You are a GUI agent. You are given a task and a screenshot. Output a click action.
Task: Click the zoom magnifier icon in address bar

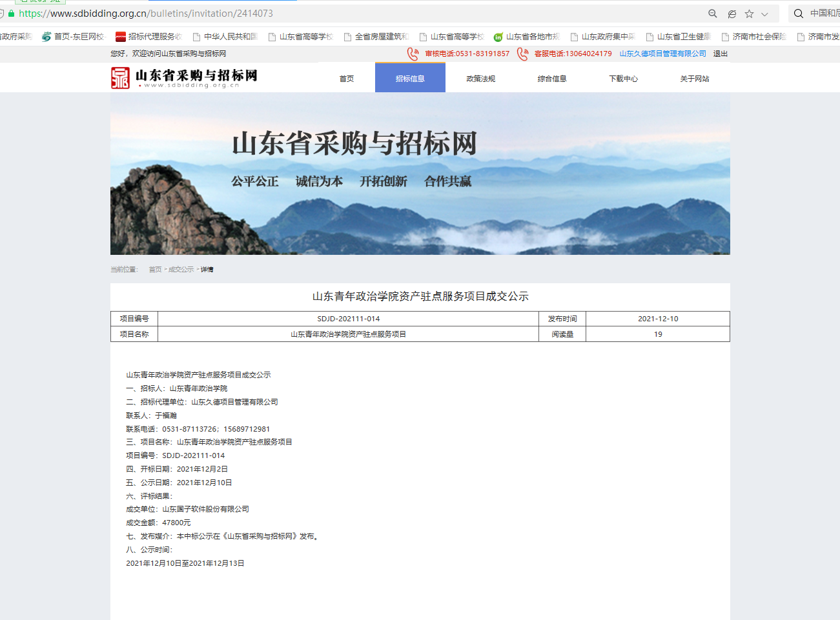pyautogui.click(x=713, y=14)
